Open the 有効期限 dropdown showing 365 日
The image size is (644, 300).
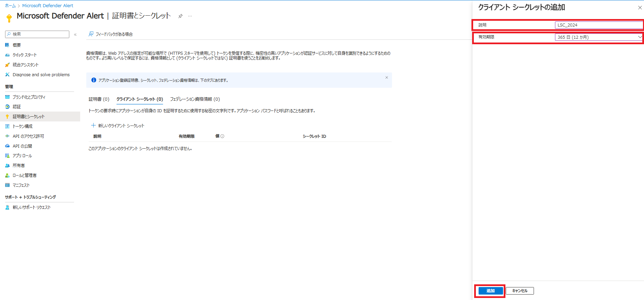coord(599,37)
